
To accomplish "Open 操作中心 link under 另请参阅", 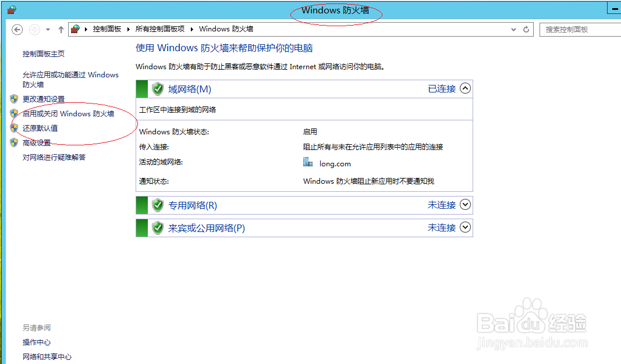I will pos(37,342).
